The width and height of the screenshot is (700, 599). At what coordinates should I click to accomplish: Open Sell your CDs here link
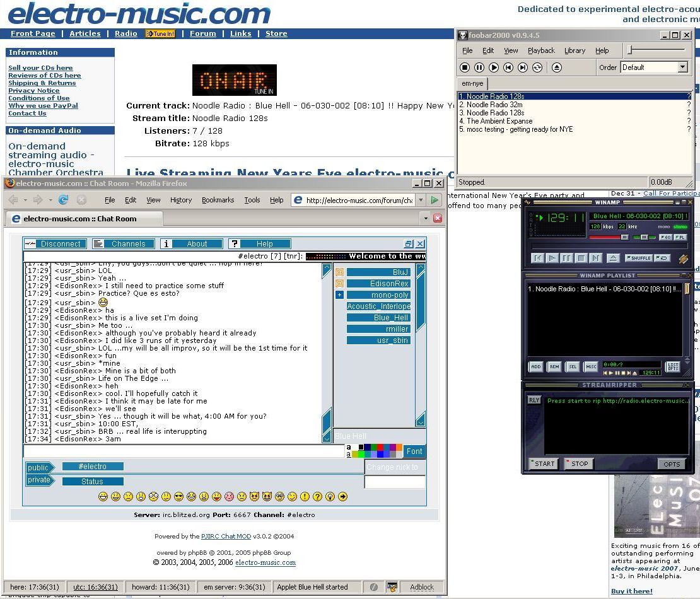pyautogui.click(x=40, y=68)
